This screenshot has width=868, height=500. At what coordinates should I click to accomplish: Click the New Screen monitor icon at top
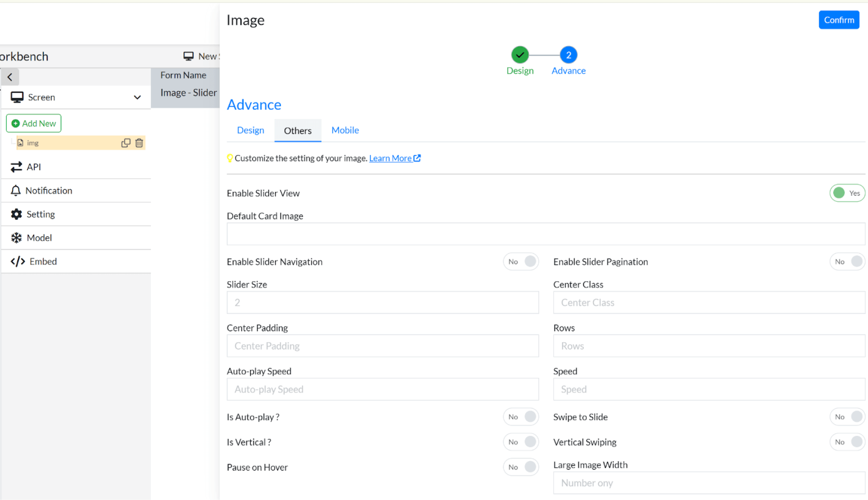(x=188, y=56)
